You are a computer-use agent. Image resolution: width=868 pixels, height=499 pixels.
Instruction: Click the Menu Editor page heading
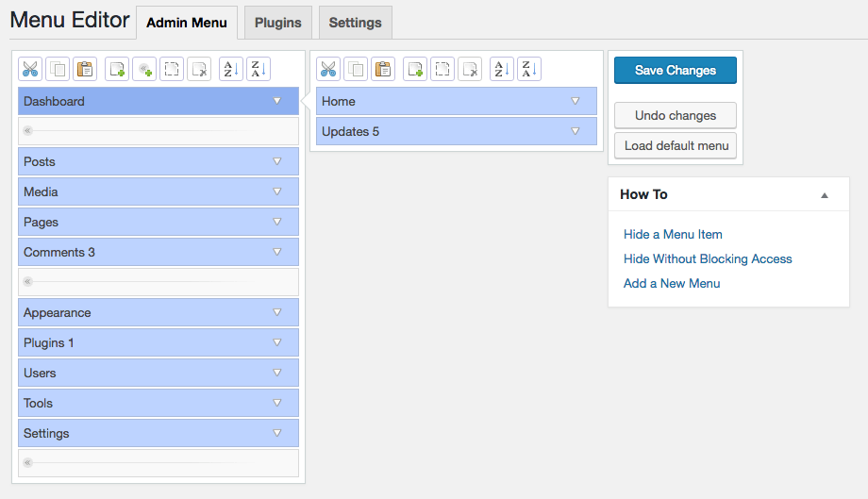70,21
